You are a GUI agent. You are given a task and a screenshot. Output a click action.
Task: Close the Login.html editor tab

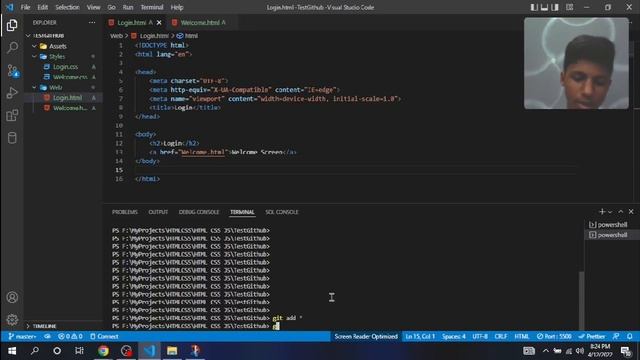pyautogui.click(x=159, y=22)
